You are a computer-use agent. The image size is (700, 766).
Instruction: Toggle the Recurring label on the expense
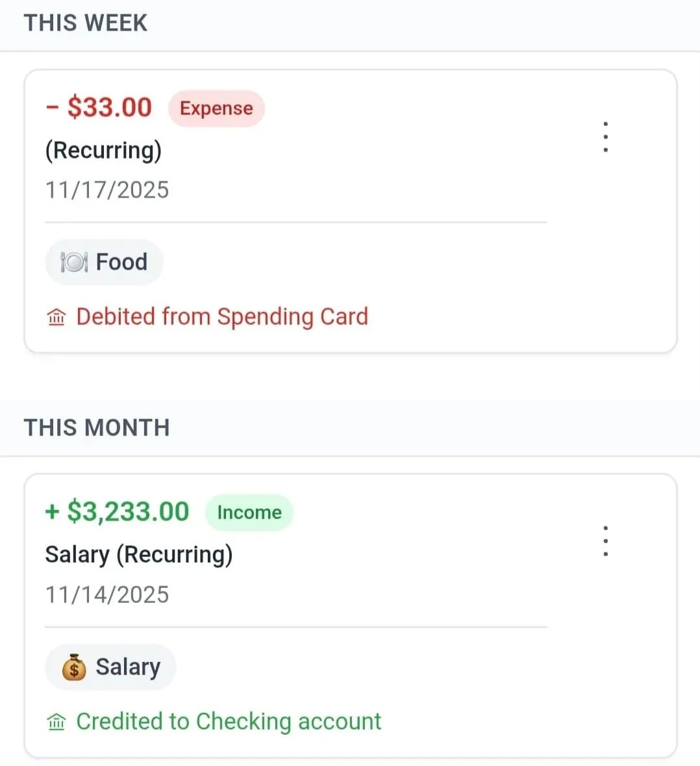point(103,150)
